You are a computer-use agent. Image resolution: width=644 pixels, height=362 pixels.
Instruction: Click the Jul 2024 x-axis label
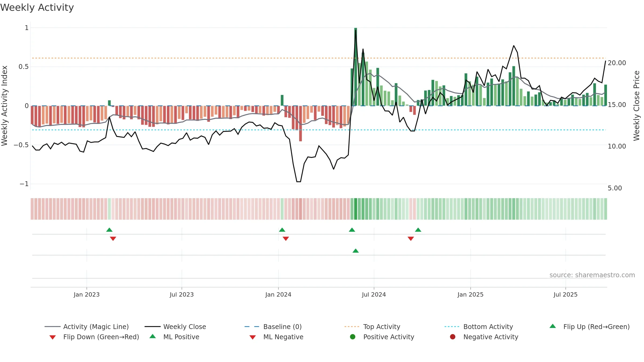coord(374,295)
